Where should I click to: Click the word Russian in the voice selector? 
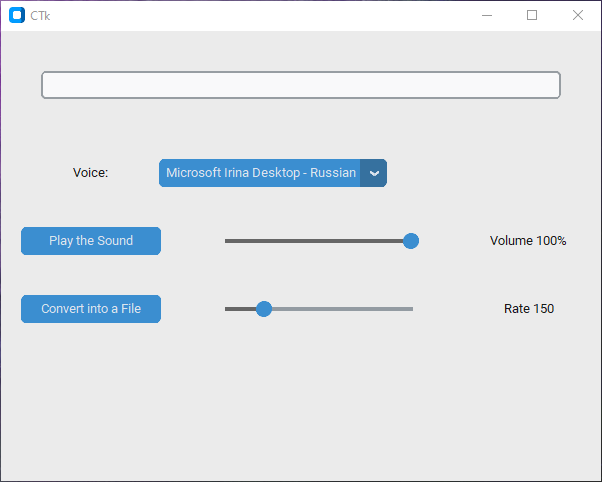[x=333, y=173]
